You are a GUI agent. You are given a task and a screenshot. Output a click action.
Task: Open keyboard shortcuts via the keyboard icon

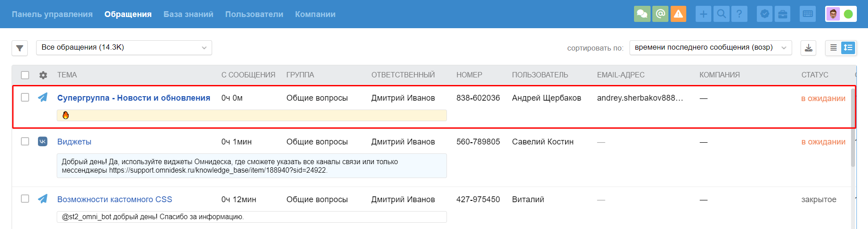[808, 14]
